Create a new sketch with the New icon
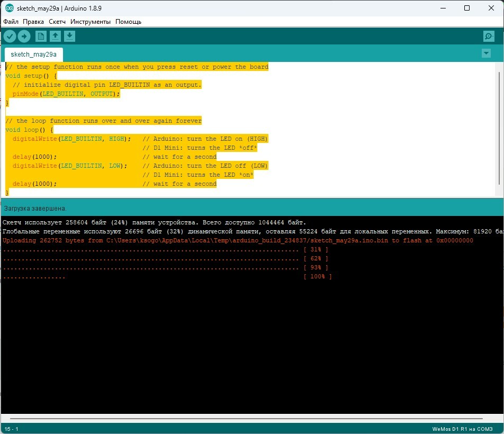This screenshot has width=504, height=434. 41,37
